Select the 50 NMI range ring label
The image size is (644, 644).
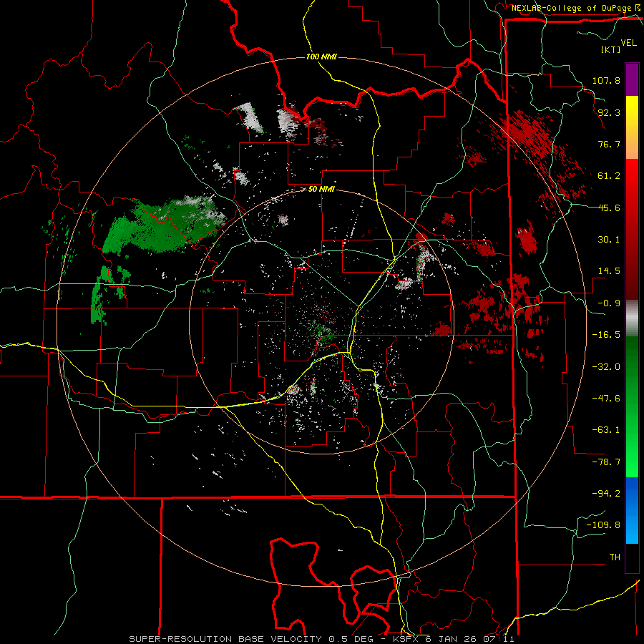(x=321, y=189)
